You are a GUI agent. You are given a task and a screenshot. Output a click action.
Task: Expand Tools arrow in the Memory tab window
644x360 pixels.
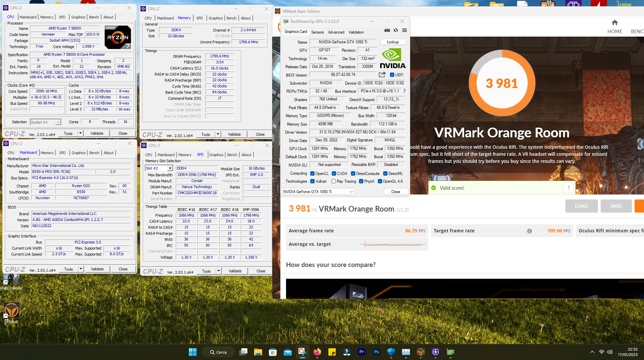[218, 134]
